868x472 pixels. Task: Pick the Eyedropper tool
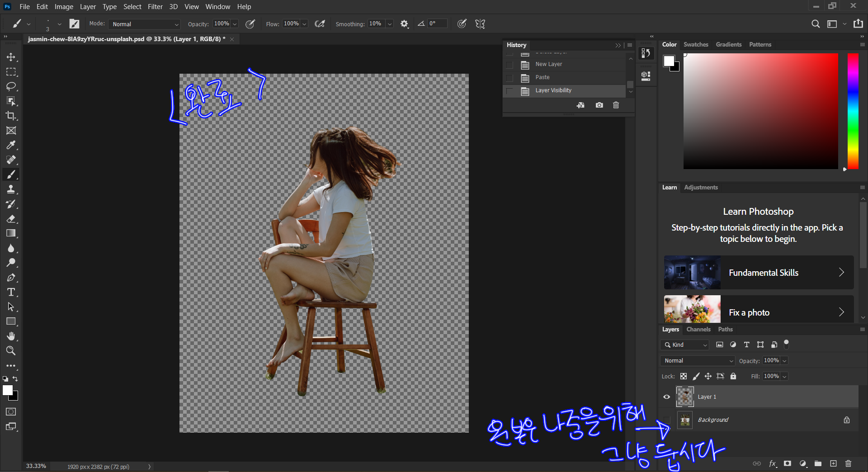pos(11,145)
